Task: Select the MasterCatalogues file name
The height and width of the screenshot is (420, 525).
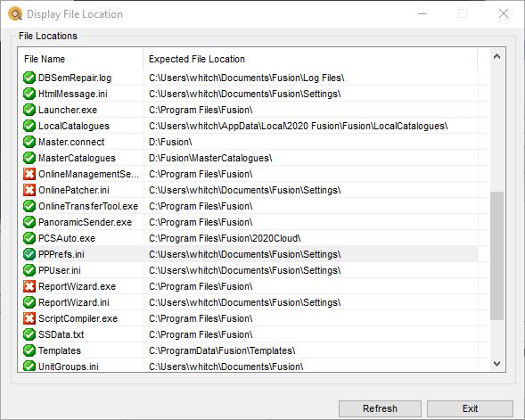Action: (77, 159)
